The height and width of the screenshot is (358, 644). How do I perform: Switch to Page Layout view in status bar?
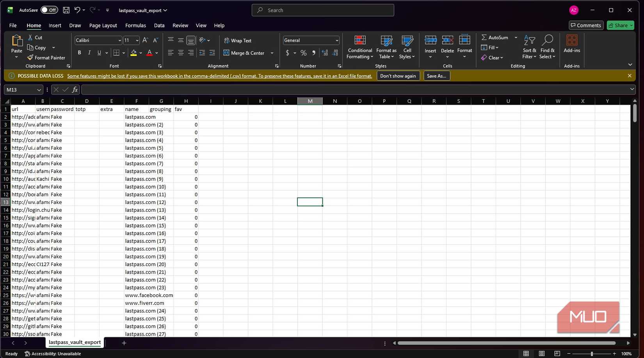(x=541, y=354)
